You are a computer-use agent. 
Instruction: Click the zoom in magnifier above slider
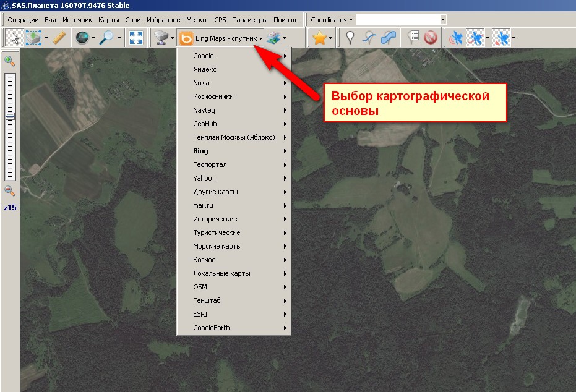9,61
